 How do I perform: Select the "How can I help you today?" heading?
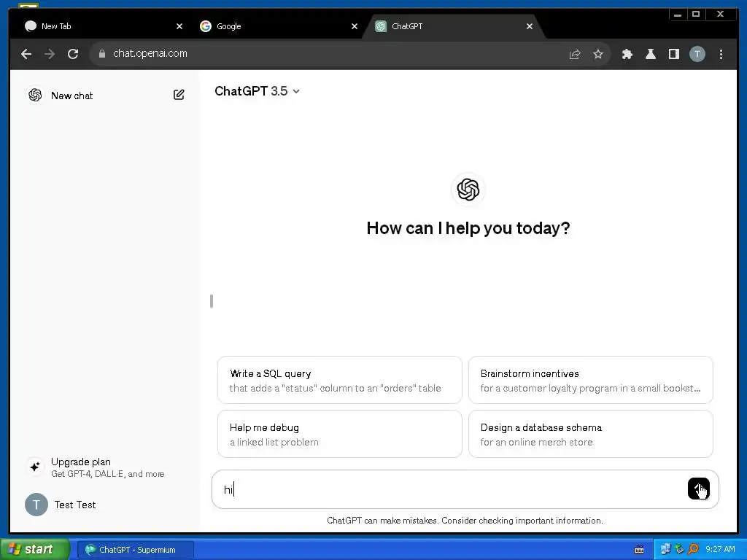click(468, 228)
